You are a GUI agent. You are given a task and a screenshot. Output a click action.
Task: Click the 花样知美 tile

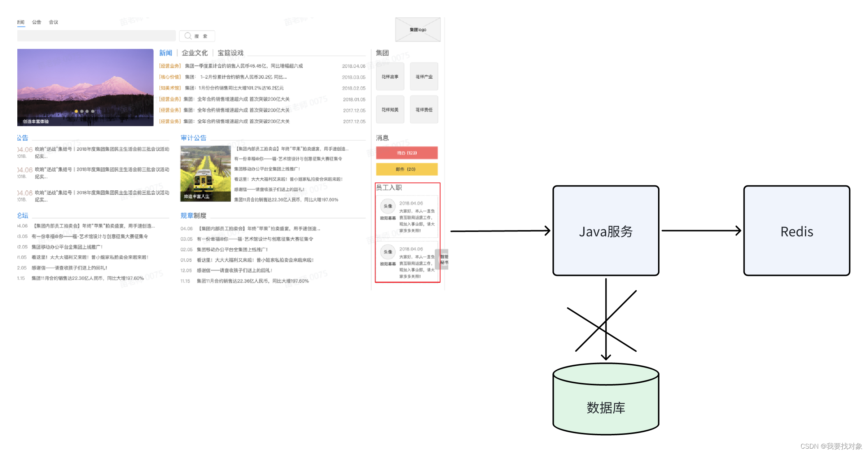pyautogui.click(x=390, y=110)
